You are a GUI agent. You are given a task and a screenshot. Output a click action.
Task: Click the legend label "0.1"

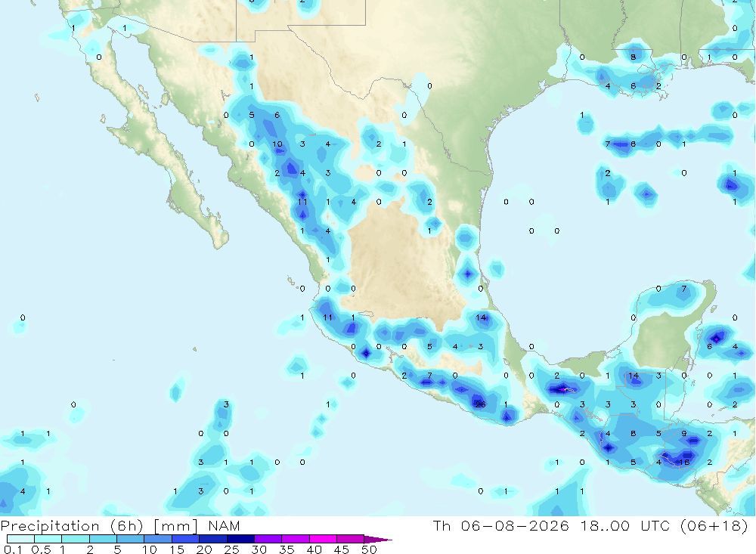13,549
